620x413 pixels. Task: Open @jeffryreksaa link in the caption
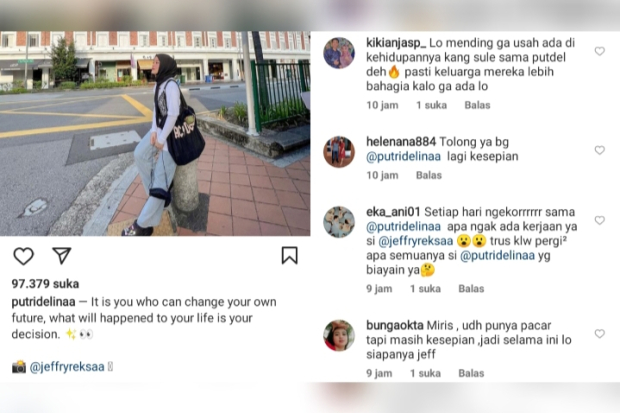coord(67,367)
